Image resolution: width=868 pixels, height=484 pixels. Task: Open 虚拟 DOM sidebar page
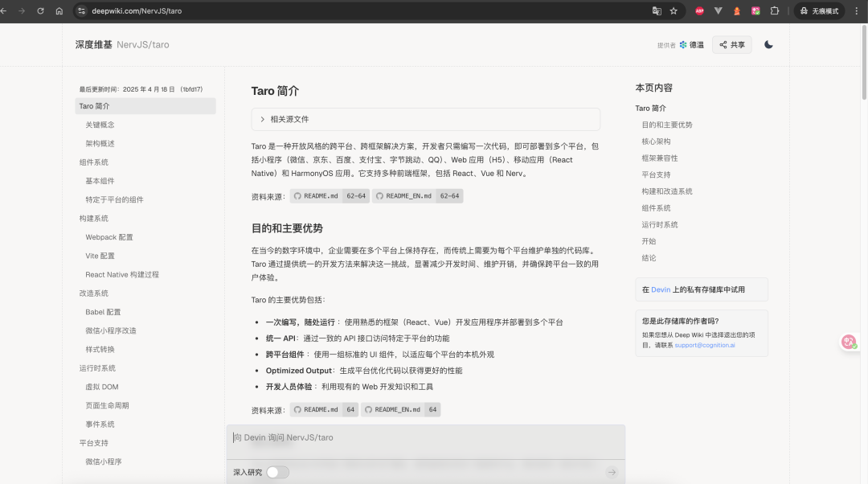pyautogui.click(x=102, y=387)
